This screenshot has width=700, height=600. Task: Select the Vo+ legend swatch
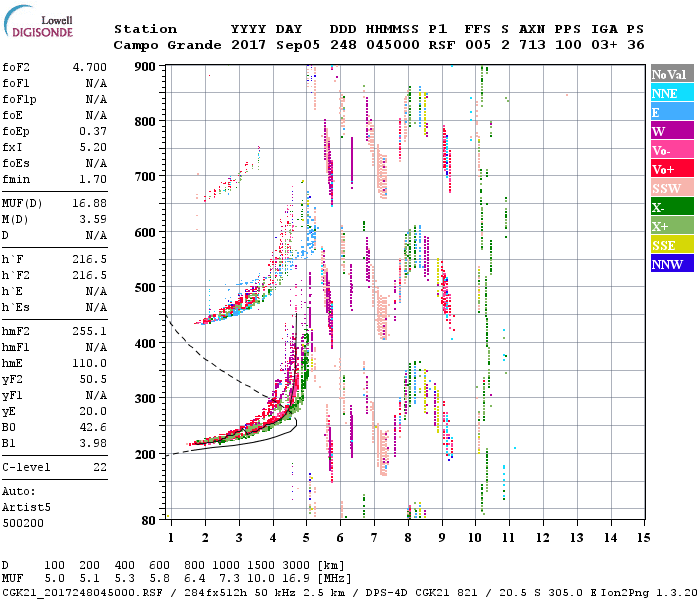672,169
